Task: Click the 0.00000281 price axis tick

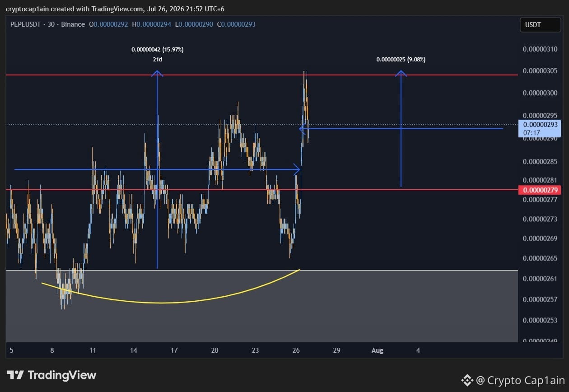Action: [x=540, y=180]
